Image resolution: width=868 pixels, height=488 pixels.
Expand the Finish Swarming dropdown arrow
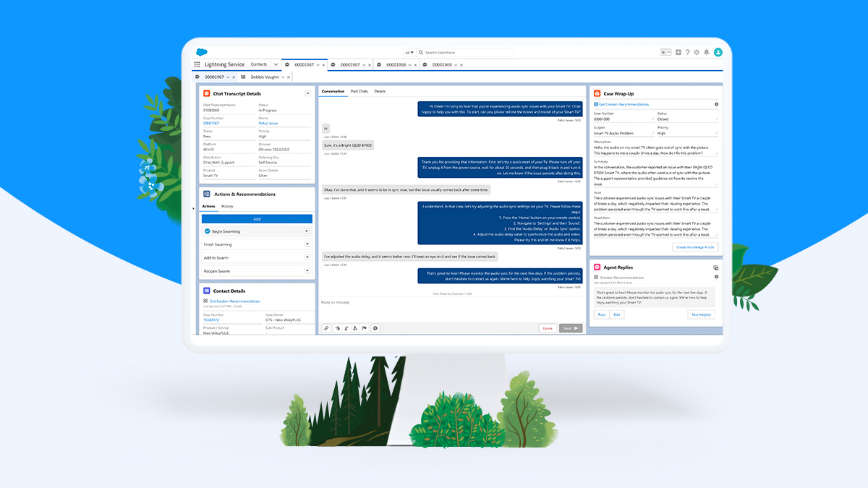click(x=307, y=244)
